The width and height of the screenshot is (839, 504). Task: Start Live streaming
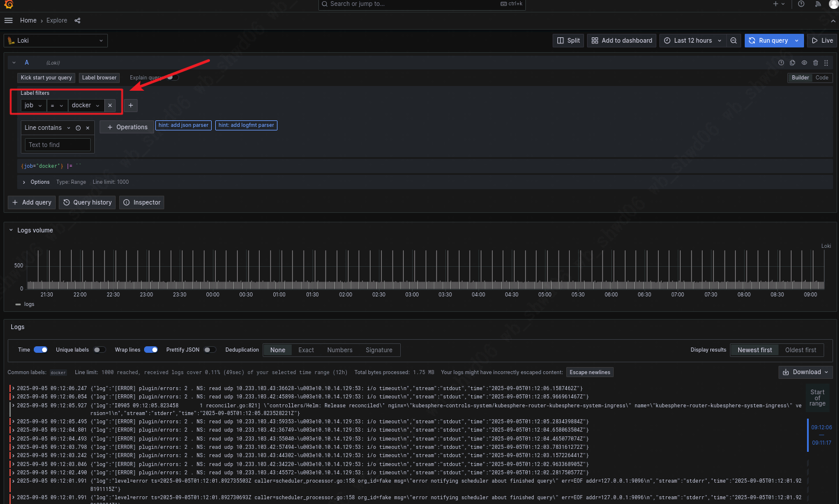(x=822, y=40)
